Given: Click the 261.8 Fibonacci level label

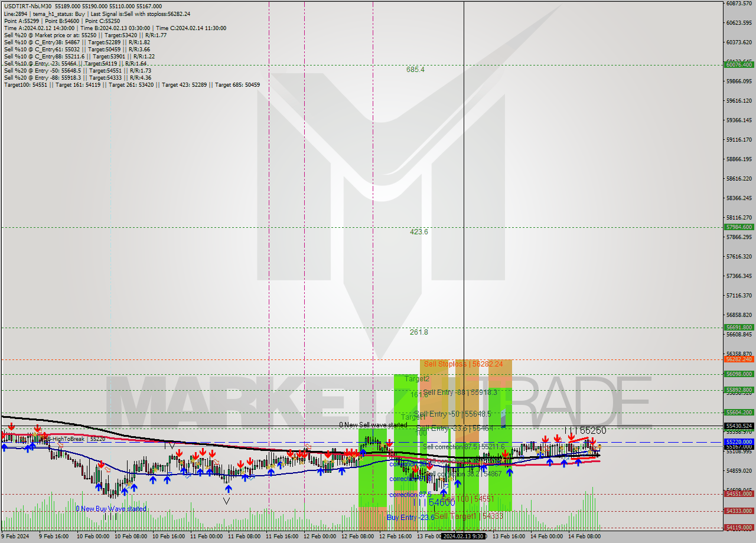Looking at the screenshot, I should 419,332.
